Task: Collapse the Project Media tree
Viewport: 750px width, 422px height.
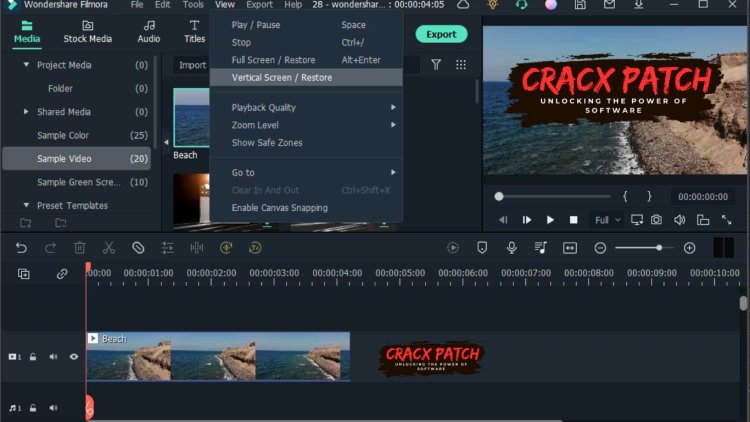Action: click(26, 65)
